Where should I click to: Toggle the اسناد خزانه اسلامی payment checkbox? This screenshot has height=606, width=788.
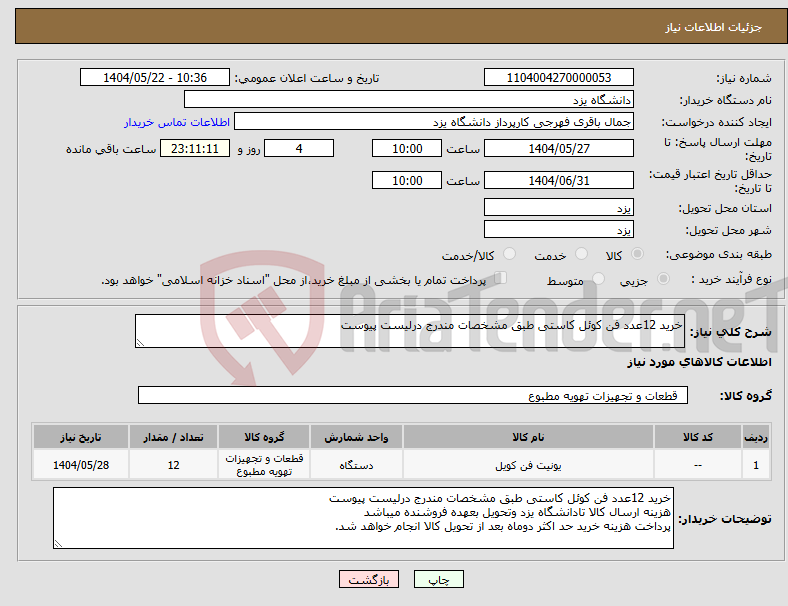point(501,278)
